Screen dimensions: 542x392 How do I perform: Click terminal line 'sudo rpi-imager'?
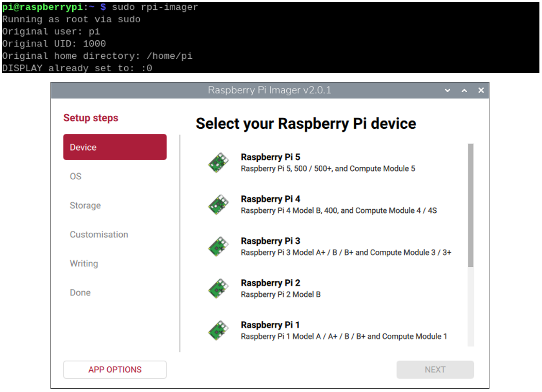coord(155,7)
